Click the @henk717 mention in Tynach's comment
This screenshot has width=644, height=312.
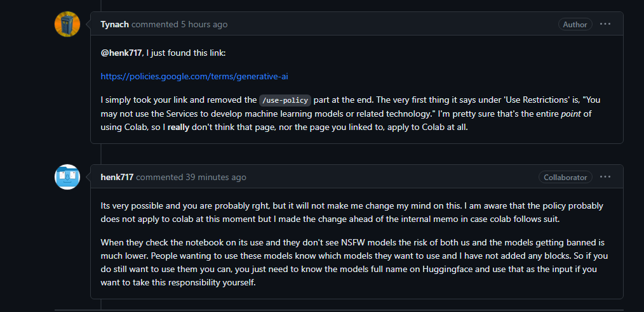pyautogui.click(x=121, y=53)
